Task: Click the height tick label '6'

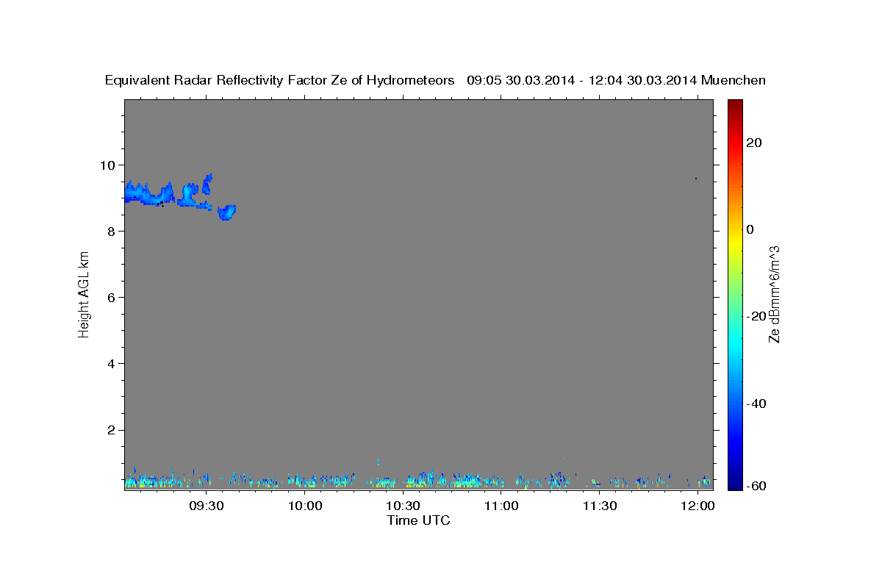Action: (x=113, y=297)
